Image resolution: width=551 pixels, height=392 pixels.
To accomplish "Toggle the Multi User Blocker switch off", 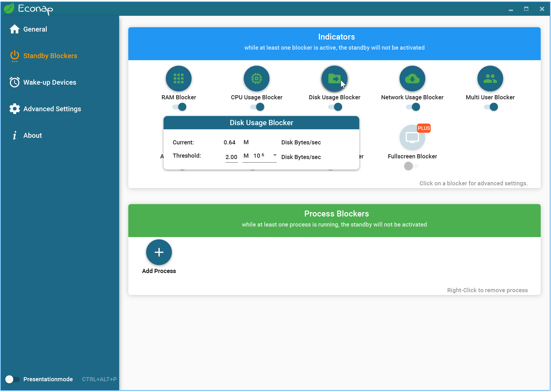I will click(491, 107).
